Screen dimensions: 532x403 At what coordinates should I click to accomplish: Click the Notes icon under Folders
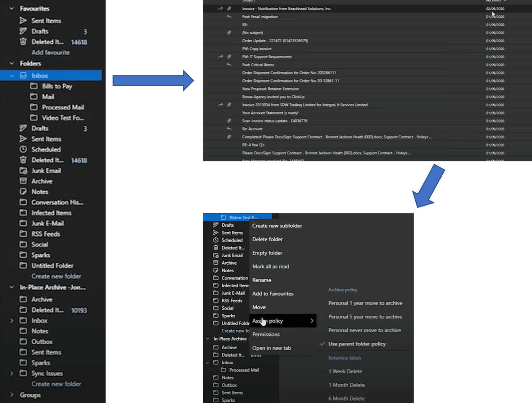(x=23, y=192)
